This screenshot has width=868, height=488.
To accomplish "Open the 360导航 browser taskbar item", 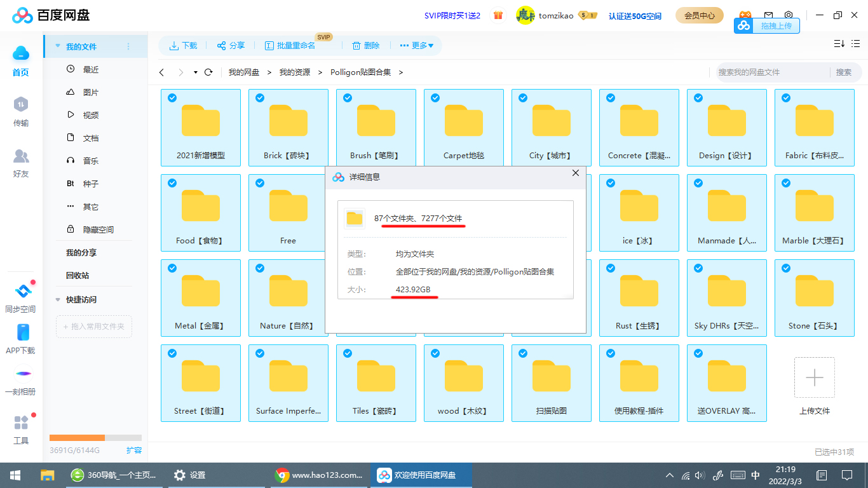I will pyautogui.click(x=114, y=475).
